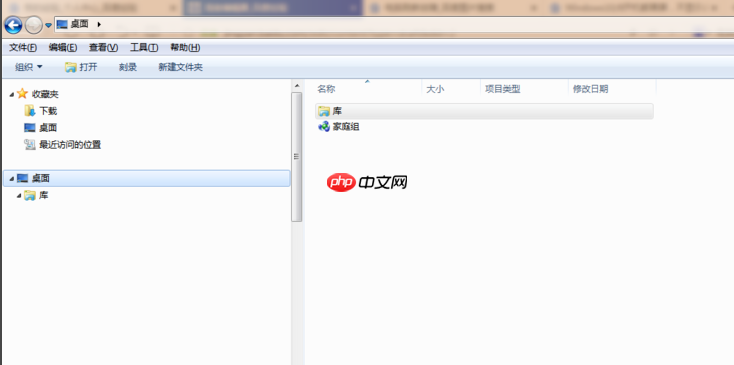Collapse the highlighted 桌面 tree node
This screenshot has height=365, width=734.
(12, 179)
